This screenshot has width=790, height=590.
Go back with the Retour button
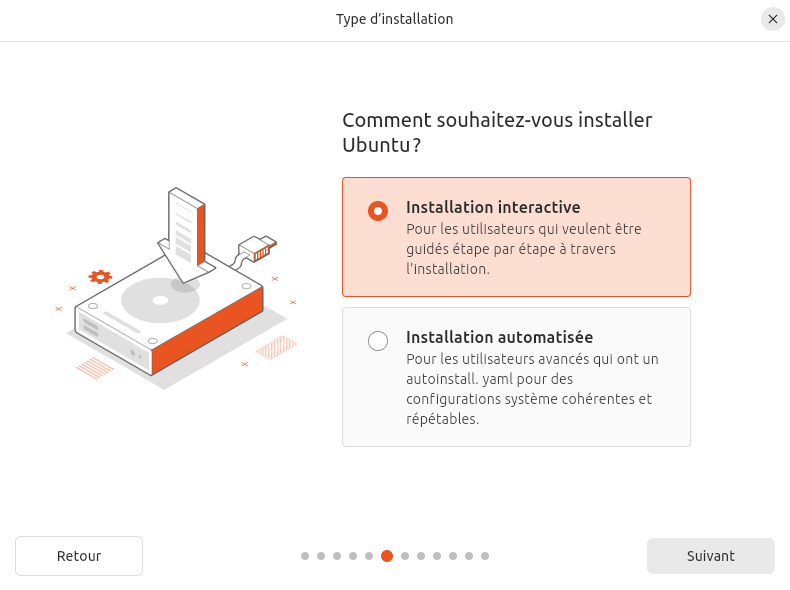79,556
